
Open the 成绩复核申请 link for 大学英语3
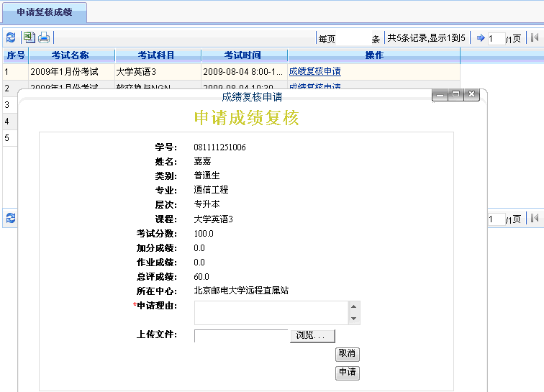coord(314,71)
